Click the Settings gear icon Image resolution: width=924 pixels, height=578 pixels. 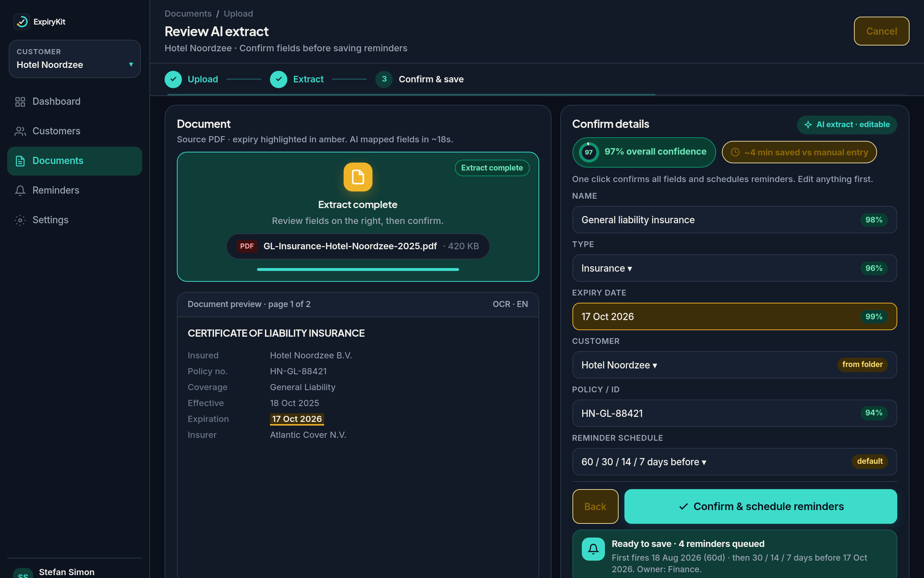point(20,220)
